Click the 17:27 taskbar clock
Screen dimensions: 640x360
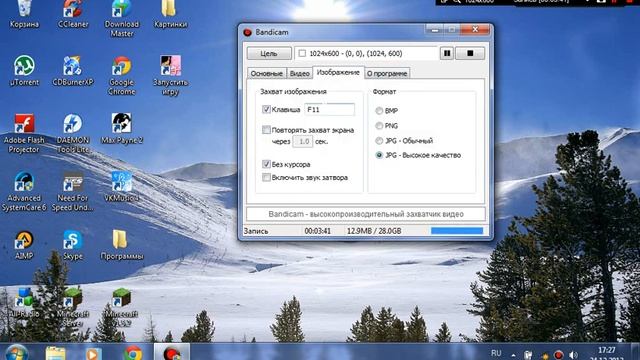click(x=607, y=350)
